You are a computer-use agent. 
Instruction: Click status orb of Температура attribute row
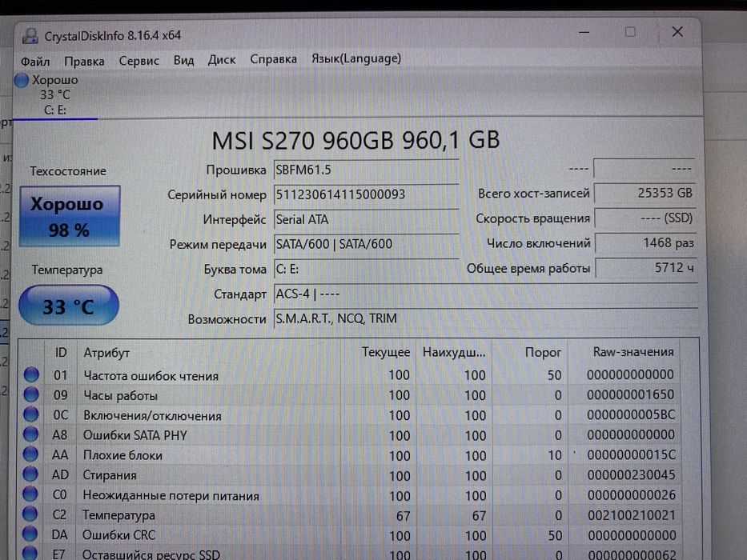tap(30, 514)
